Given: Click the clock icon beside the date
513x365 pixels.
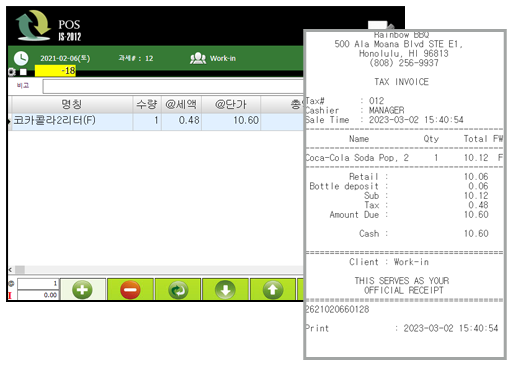Looking at the screenshot, I should click(21, 58).
